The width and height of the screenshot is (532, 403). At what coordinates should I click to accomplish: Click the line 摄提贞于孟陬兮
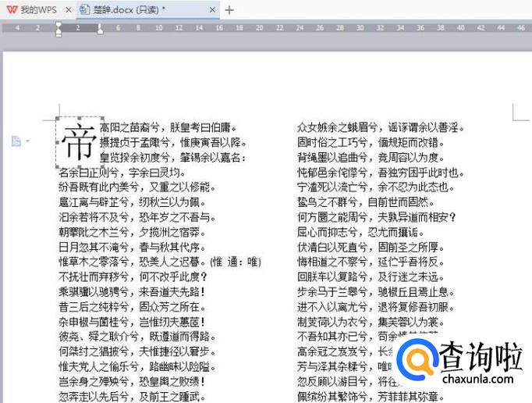click(135, 142)
